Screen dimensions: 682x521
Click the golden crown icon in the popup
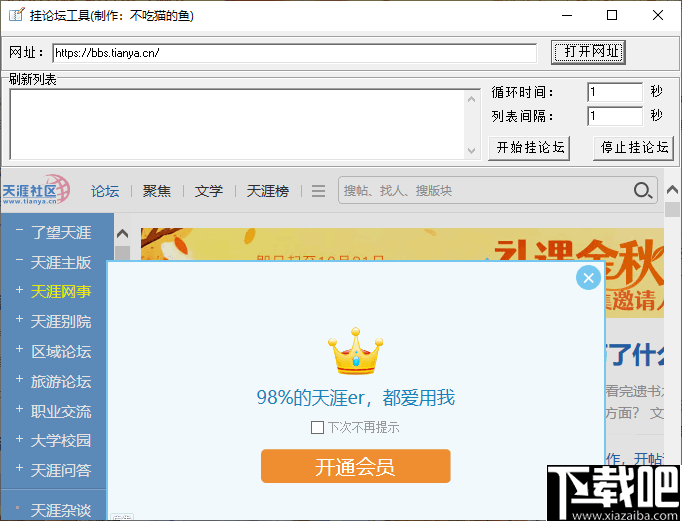[355, 351]
